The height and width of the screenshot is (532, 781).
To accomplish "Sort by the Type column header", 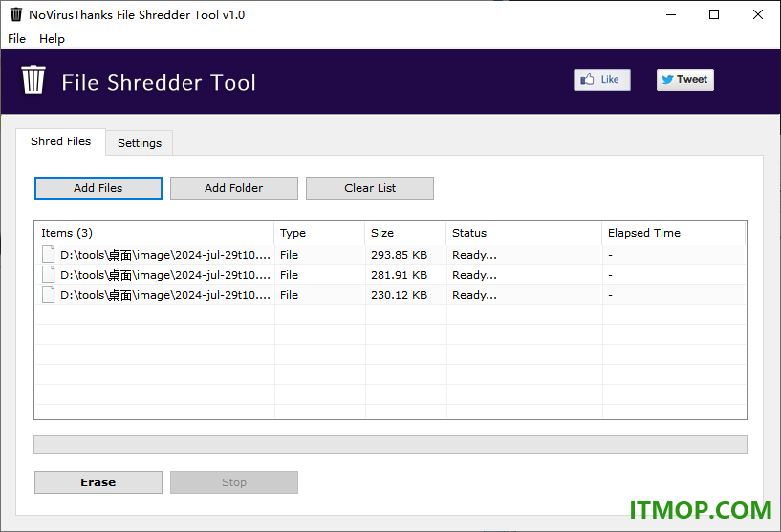I will [319, 233].
